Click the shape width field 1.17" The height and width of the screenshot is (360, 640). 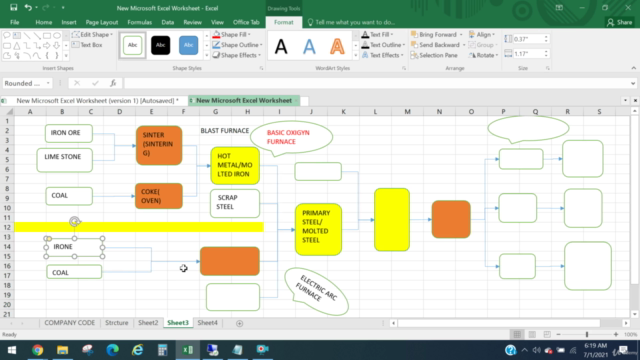527,53
